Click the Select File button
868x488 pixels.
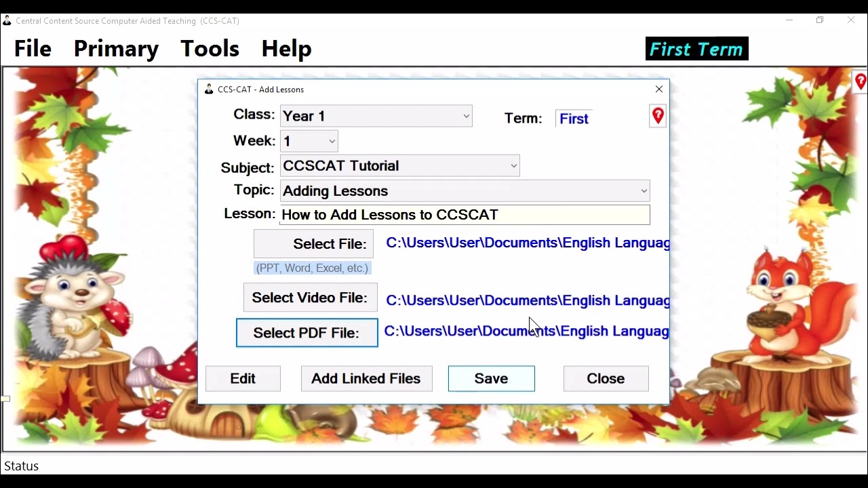[313, 244]
